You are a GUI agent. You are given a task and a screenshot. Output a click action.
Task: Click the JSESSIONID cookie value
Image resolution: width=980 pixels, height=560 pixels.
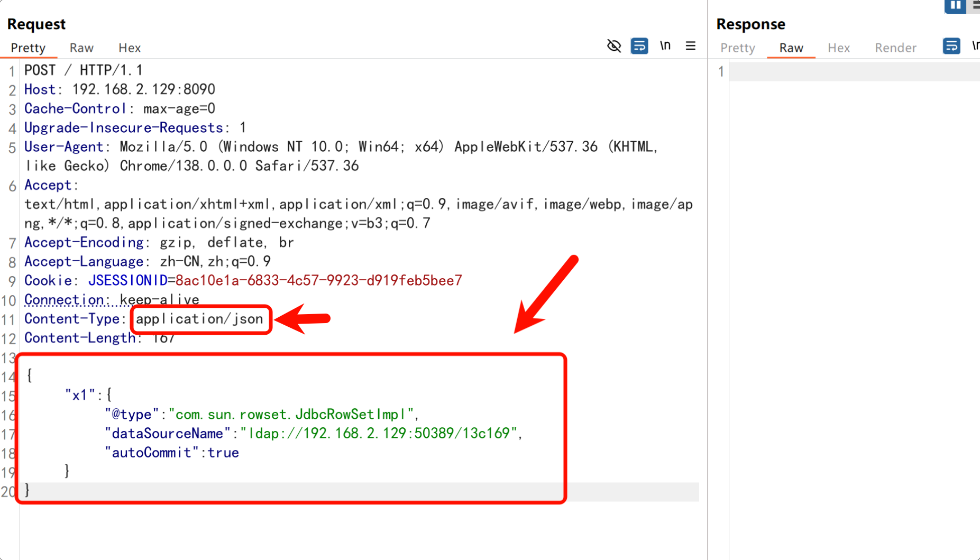(318, 281)
